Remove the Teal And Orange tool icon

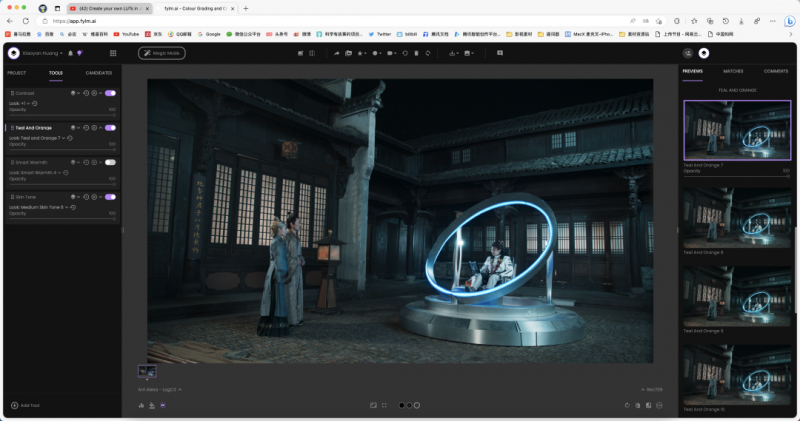(94, 128)
